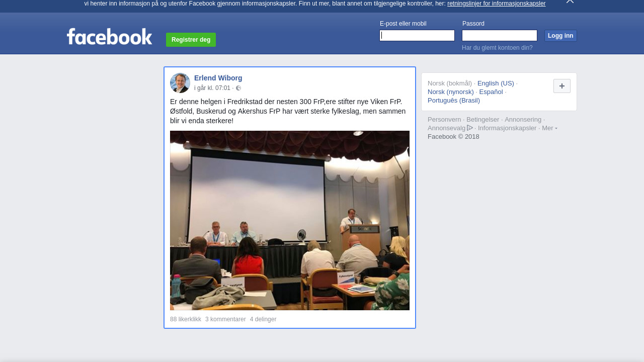Click the AdChoices triangle icon

[x=470, y=128]
